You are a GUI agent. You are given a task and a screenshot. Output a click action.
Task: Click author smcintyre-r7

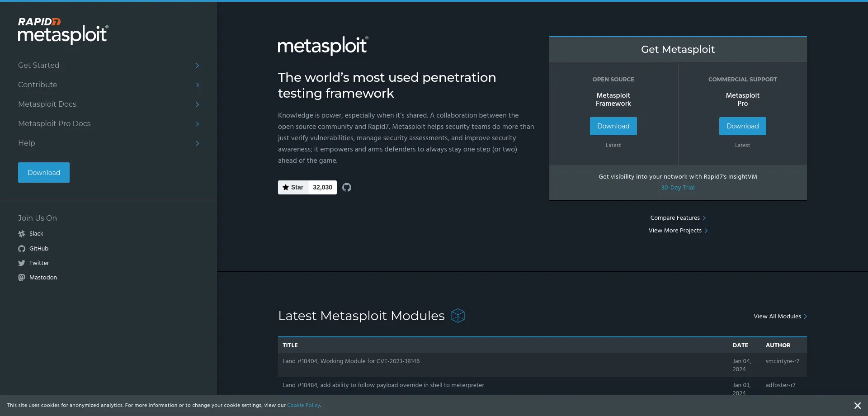[782, 361]
